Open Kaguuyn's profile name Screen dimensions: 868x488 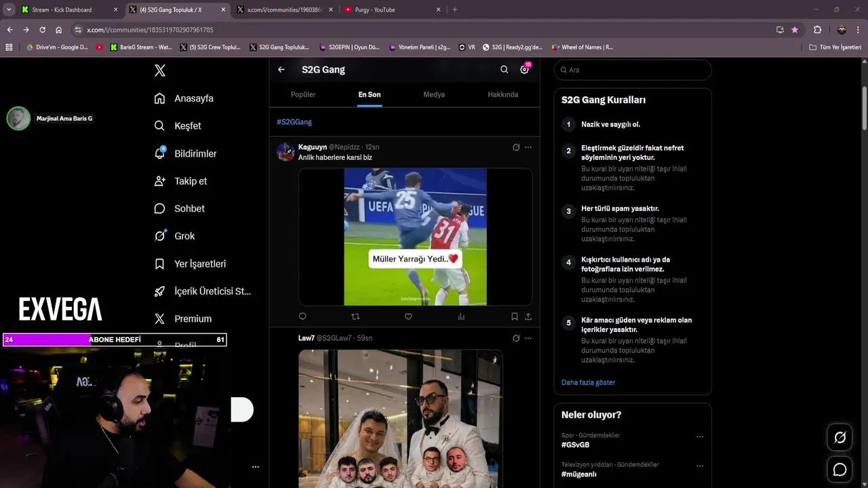313,147
